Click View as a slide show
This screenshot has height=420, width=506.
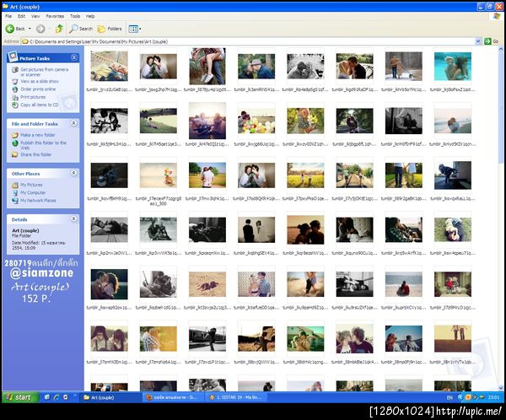click(x=40, y=81)
